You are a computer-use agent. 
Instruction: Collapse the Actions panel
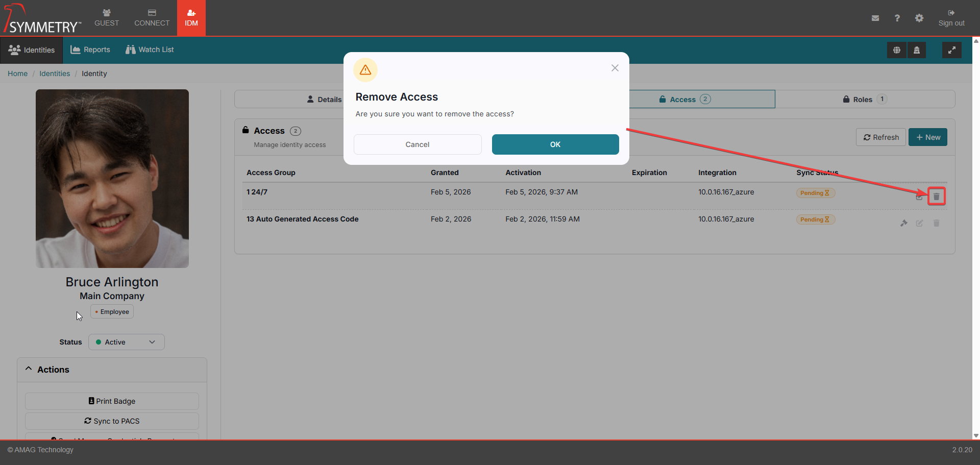click(x=29, y=369)
